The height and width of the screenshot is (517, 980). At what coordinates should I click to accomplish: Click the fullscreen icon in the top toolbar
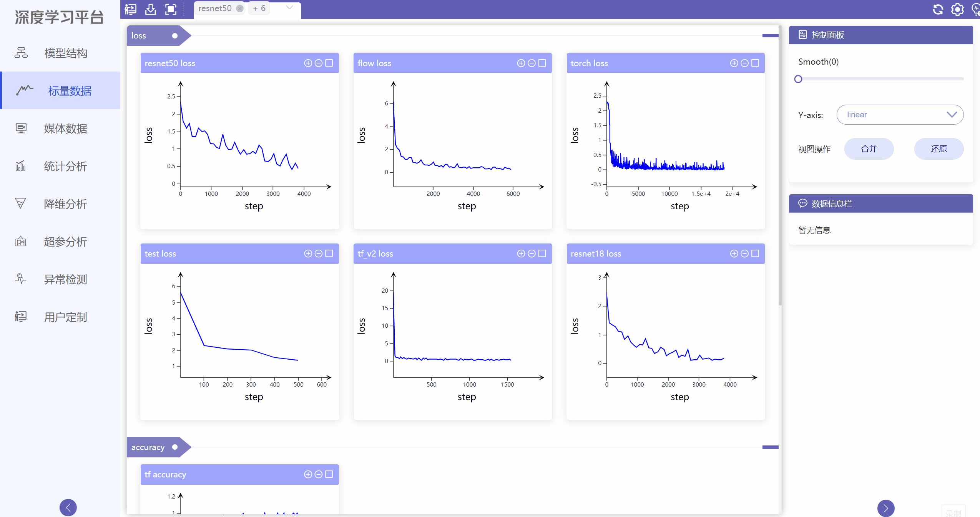point(171,9)
